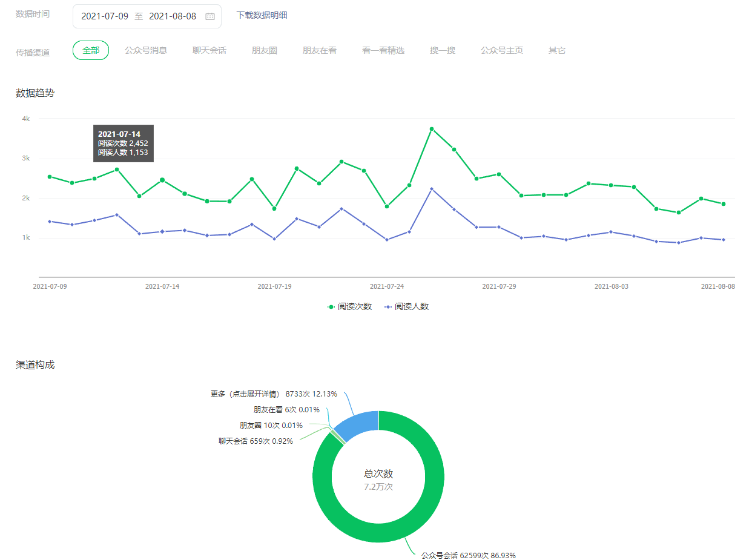Select 公众号主页 channel filter
Screen dimensions: 752x560
click(502, 51)
